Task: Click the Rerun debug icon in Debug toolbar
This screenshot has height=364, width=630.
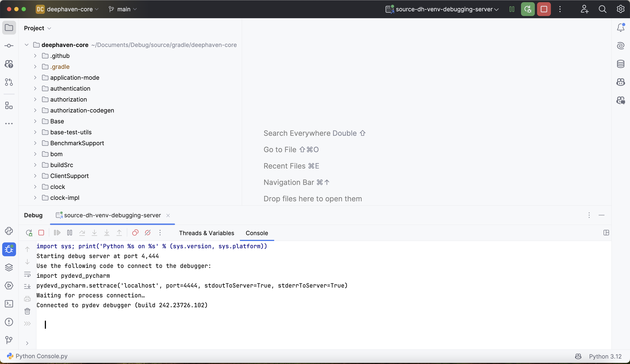Action: pyautogui.click(x=29, y=233)
